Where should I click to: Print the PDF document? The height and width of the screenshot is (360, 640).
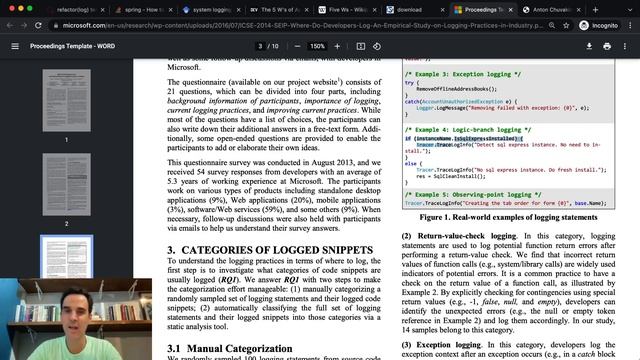(x=607, y=46)
